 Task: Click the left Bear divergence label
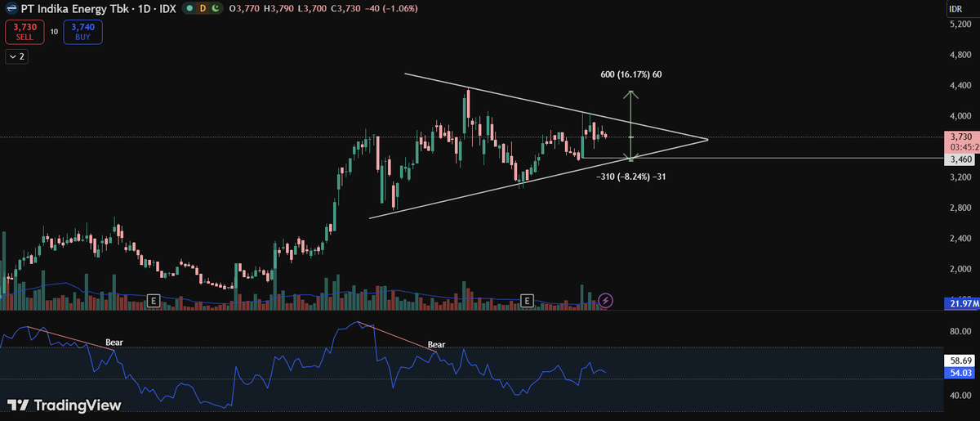pyautogui.click(x=114, y=342)
